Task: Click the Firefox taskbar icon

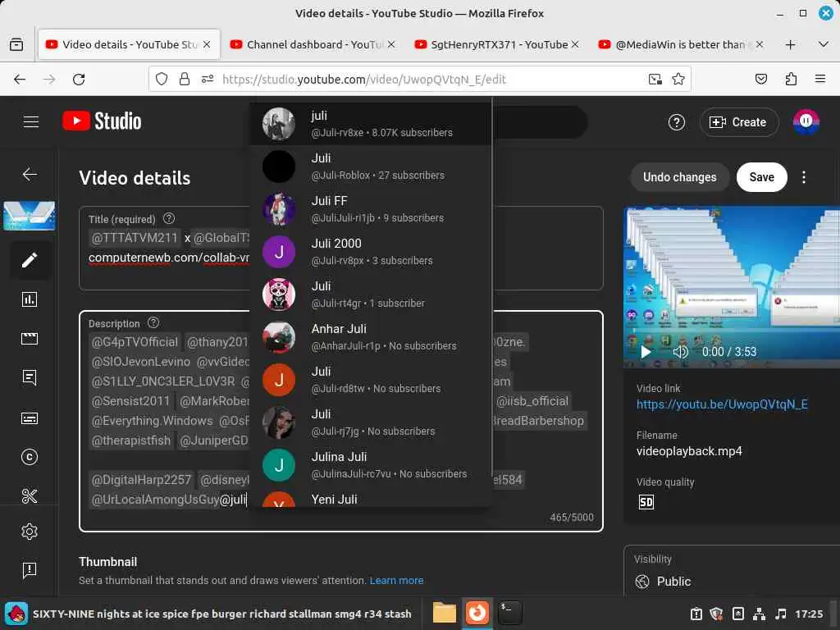Action: point(477,613)
